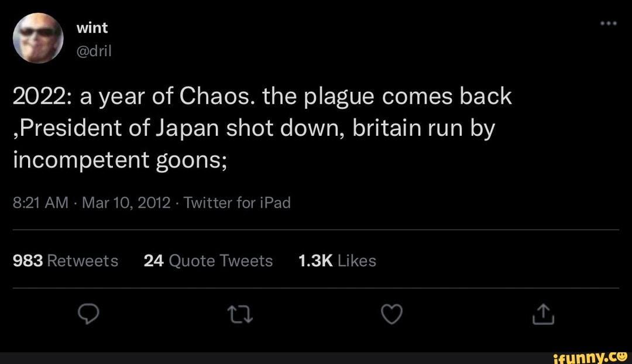Image resolution: width=632 pixels, height=364 pixels.
Task: Select the @dril handle
Action: (92, 51)
